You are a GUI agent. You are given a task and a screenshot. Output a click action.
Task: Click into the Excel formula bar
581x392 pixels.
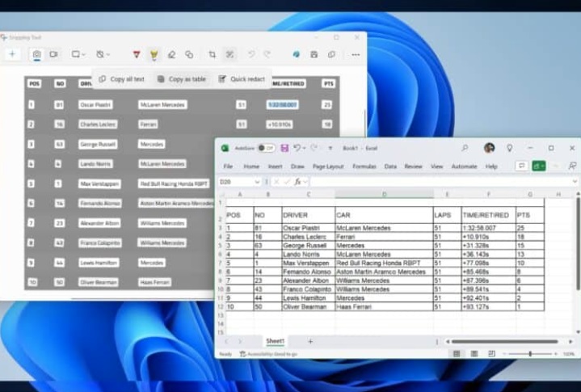(440, 182)
